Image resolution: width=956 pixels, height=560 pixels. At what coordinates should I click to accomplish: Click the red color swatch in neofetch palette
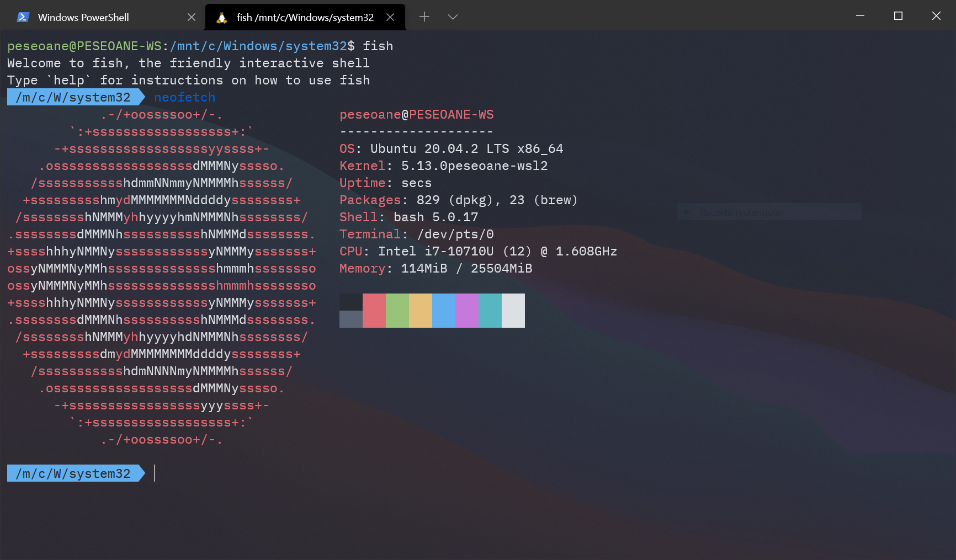[374, 311]
